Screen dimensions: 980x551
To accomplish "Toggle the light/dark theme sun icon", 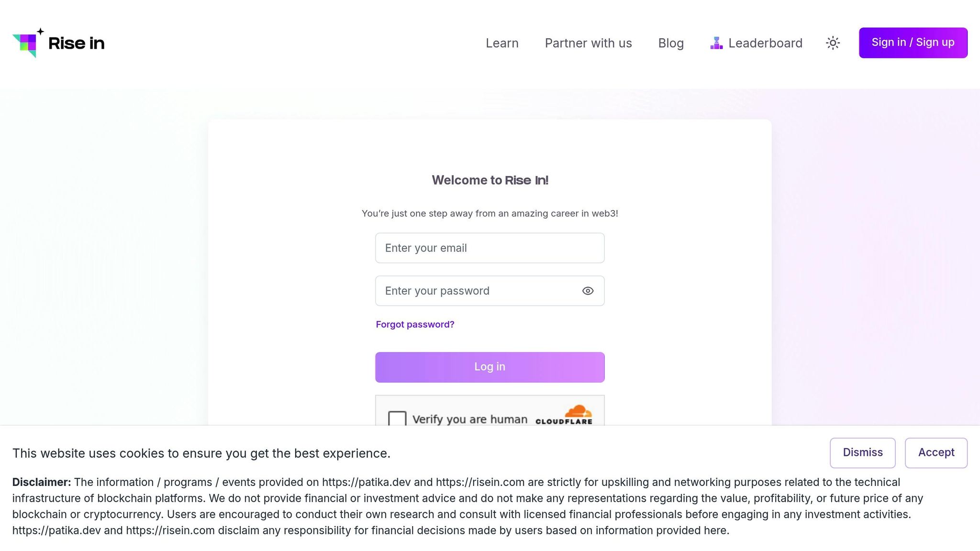I will click(x=833, y=43).
